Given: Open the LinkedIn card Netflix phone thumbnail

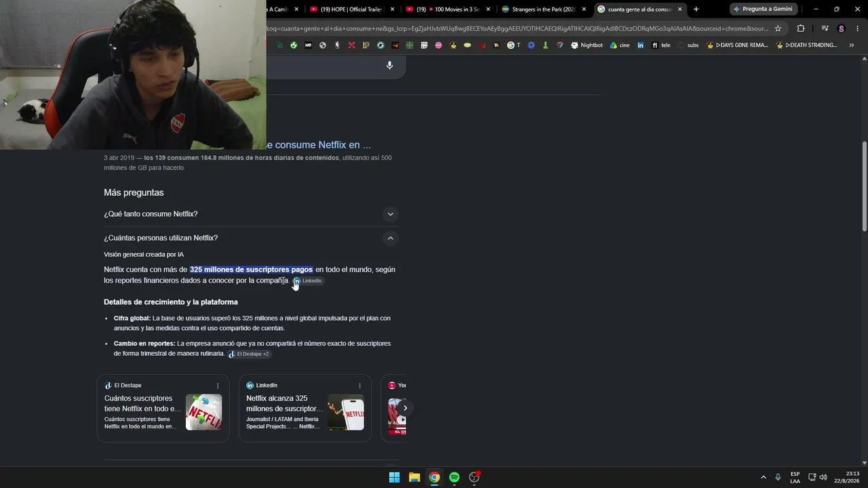Looking at the screenshot, I should (346, 412).
